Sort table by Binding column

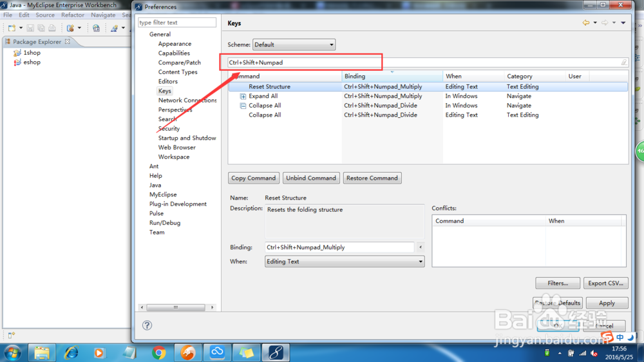pyautogui.click(x=392, y=76)
